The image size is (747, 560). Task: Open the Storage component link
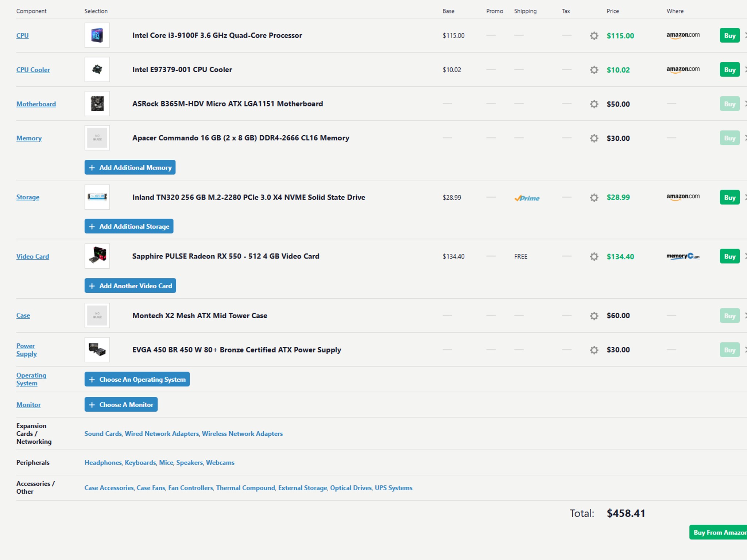pyautogui.click(x=28, y=197)
